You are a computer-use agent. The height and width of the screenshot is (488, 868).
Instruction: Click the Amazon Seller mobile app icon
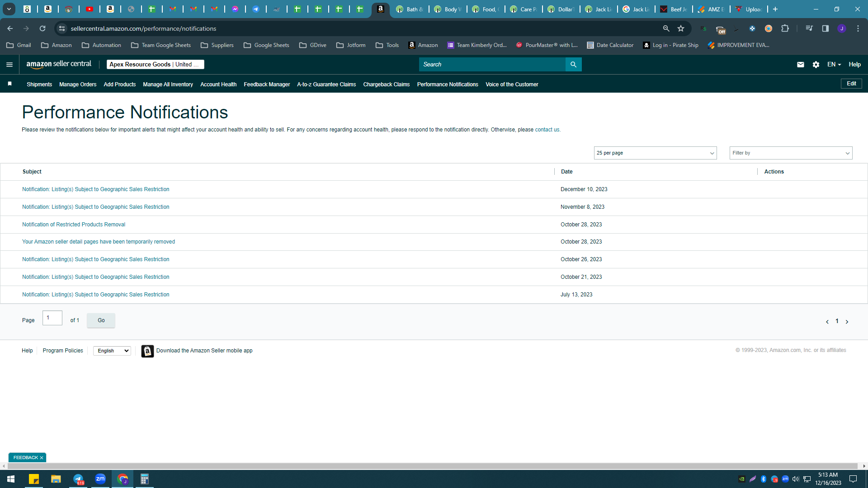[147, 351]
